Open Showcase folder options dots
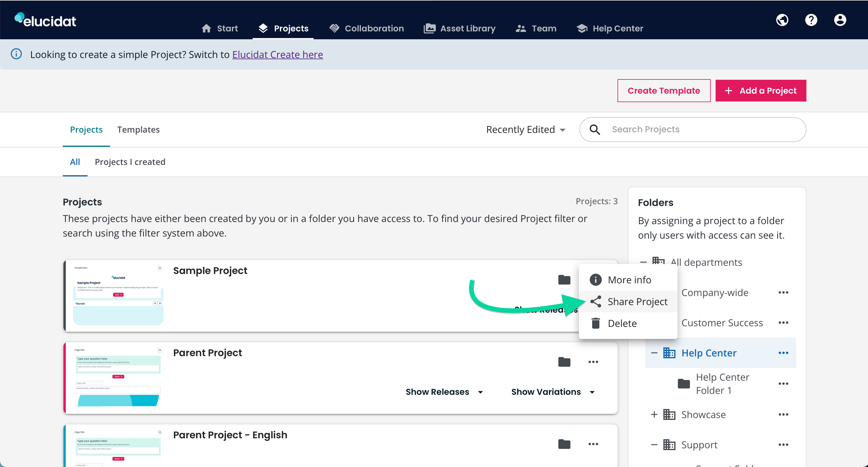The width and height of the screenshot is (868, 467). pyautogui.click(x=783, y=414)
